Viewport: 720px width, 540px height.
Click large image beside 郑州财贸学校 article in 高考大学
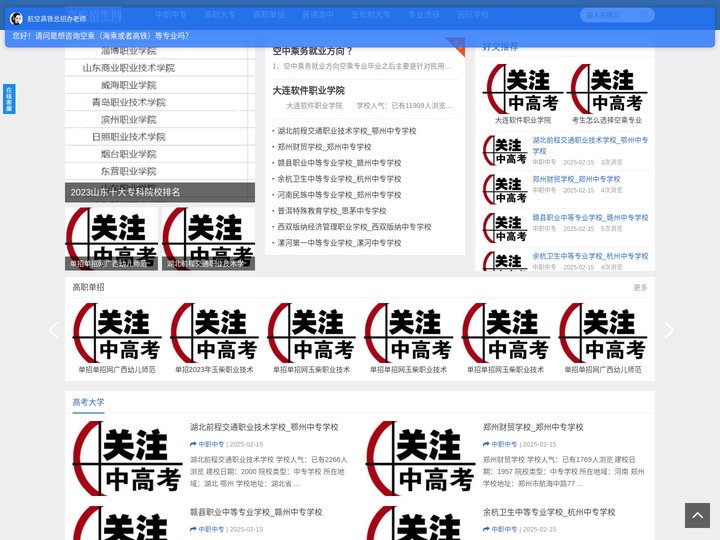420,458
